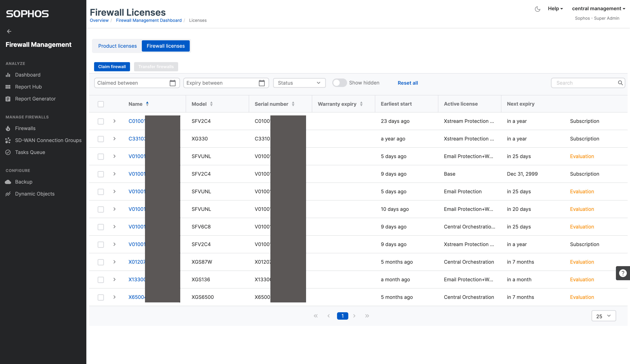Click the Firewalls flame icon
The image size is (630, 364).
pyautogui.click(x=8, y=128)
